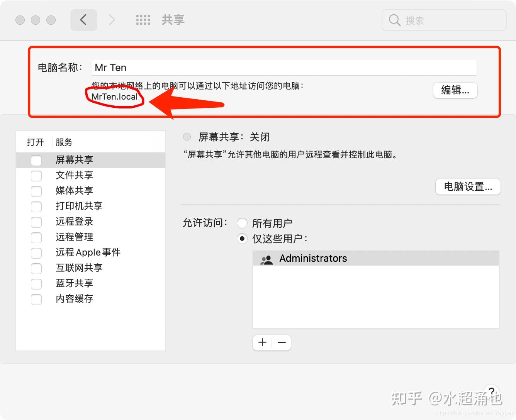
Task: Check the 远程登录 checkbox
Action: [x=36, y=222]
